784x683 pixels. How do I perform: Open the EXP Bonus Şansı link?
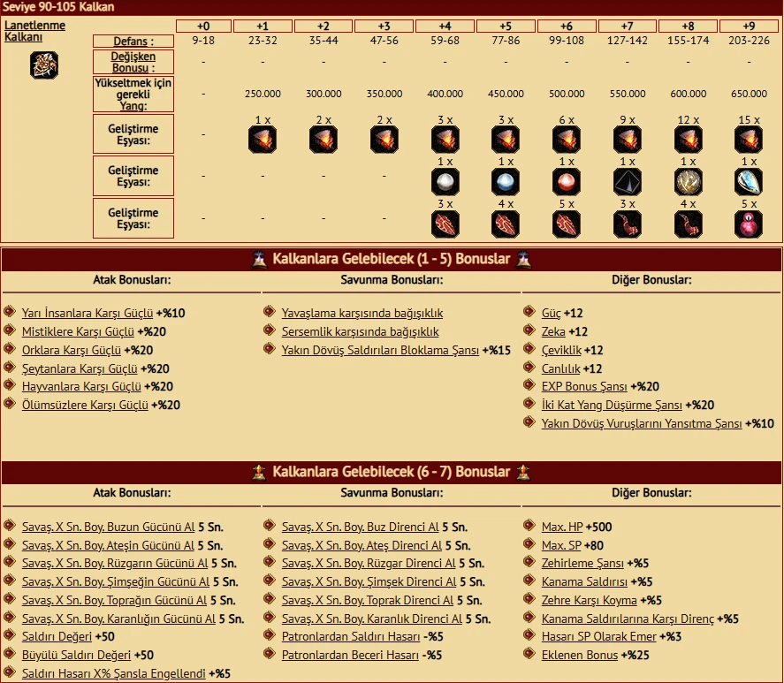coord(584,386)
